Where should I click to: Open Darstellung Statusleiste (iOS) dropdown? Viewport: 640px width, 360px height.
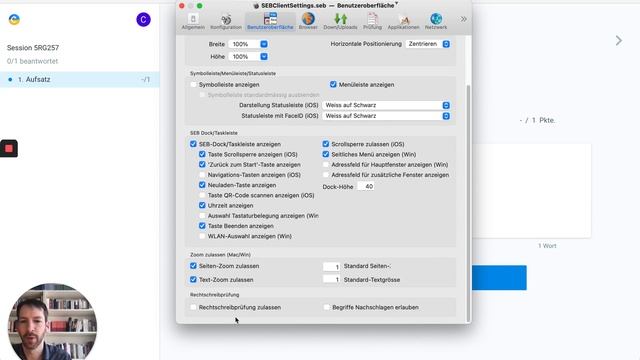point(386,105)
